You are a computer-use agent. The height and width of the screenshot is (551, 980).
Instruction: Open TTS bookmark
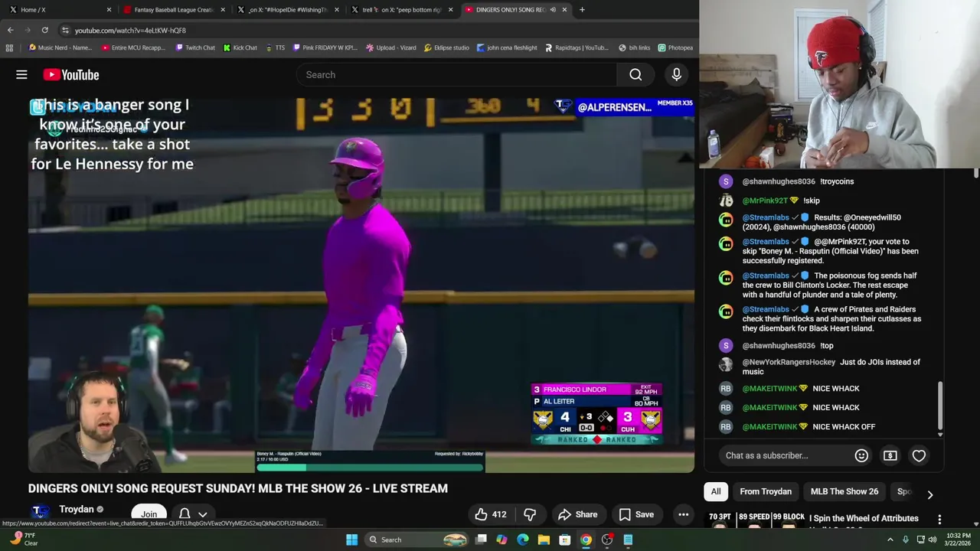(x=276, y=47)
